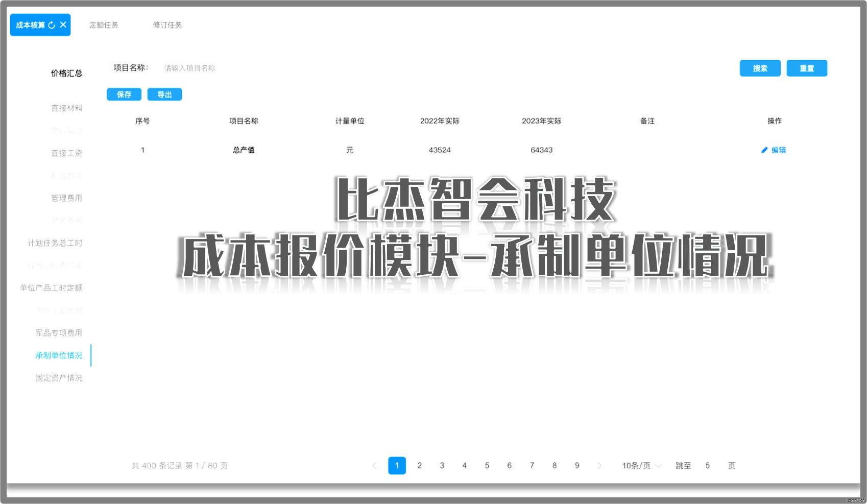Open the 10条/页 page size dropdown

click(641, 466)
